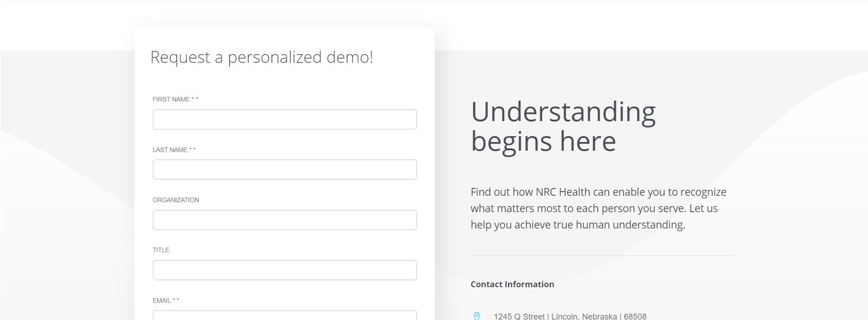Click the required asterisks after EMAIL
This screenshot has height=320, width=868.
tap(176, 300)
